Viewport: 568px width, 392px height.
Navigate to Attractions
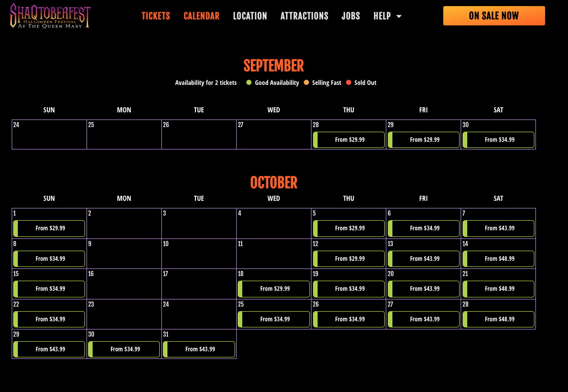[x=304, y=16]
